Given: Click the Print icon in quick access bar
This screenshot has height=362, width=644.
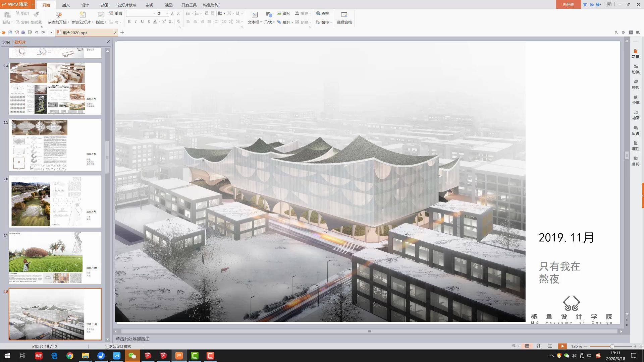Looking at the screenshot, I should point(23,33).
